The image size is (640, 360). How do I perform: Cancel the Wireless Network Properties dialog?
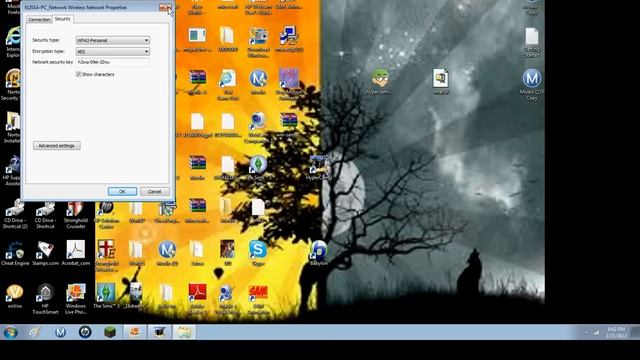click(x=155, y=191)
